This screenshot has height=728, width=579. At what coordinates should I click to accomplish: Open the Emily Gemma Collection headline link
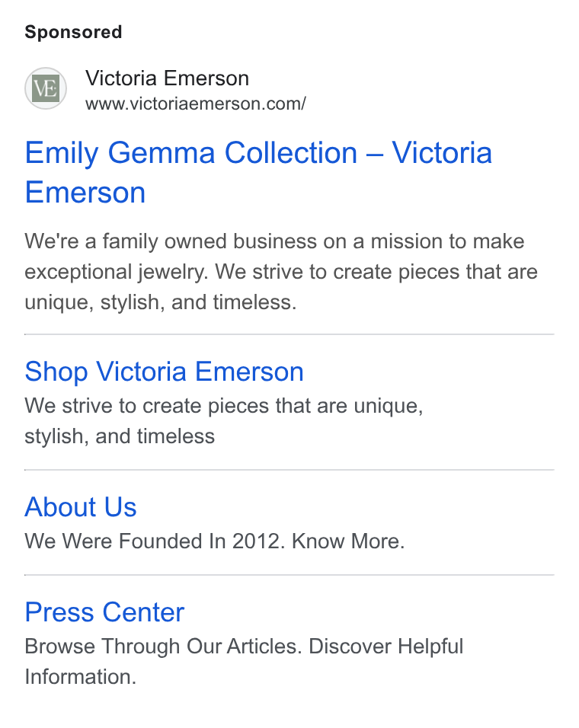click(x=258, y=172)
